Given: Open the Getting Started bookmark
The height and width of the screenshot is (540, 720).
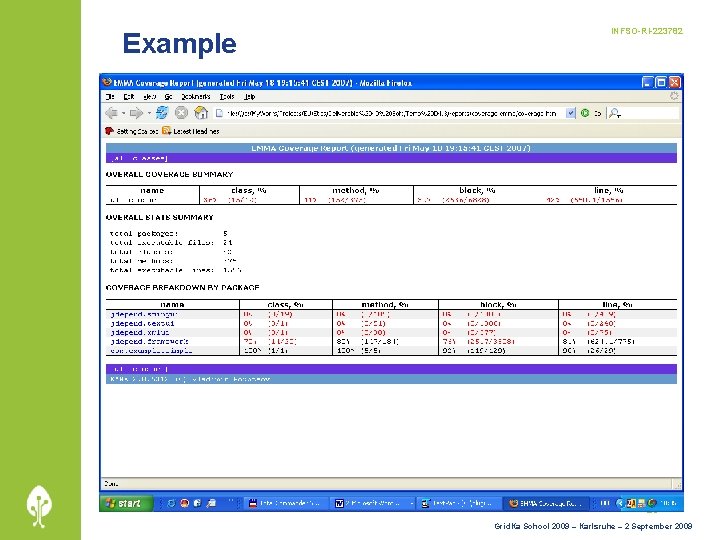Looking at the screenshot, I should tap(132, 131).
